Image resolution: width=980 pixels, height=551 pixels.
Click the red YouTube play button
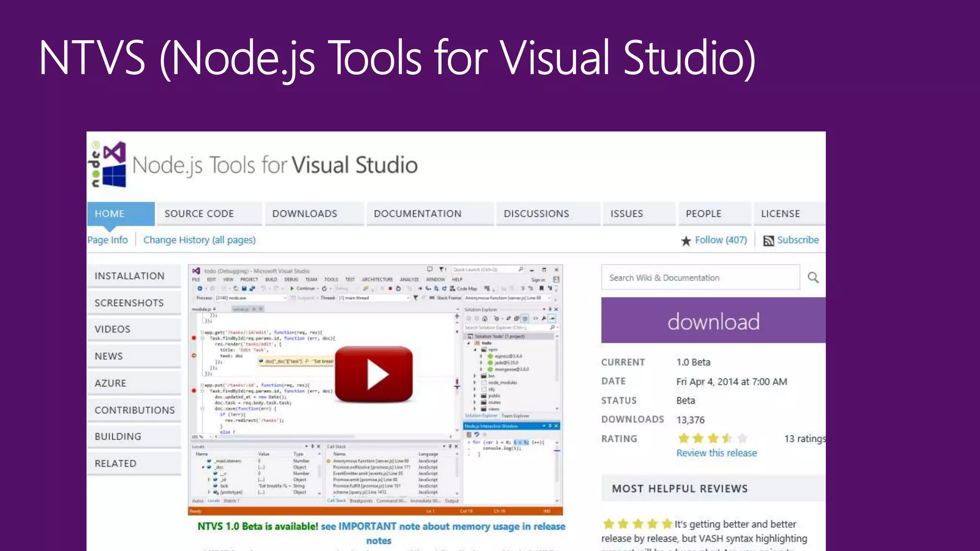pos(374,375)
